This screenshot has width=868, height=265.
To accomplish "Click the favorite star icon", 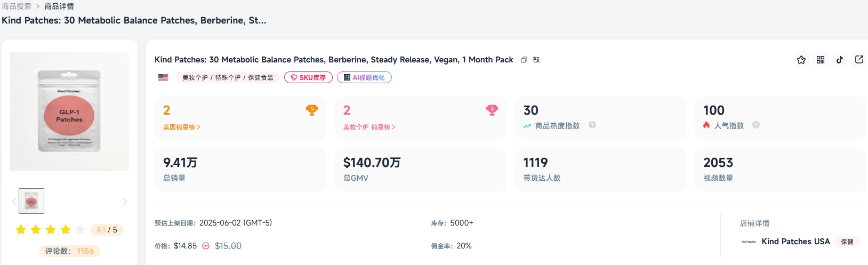I will pos(801,60).
